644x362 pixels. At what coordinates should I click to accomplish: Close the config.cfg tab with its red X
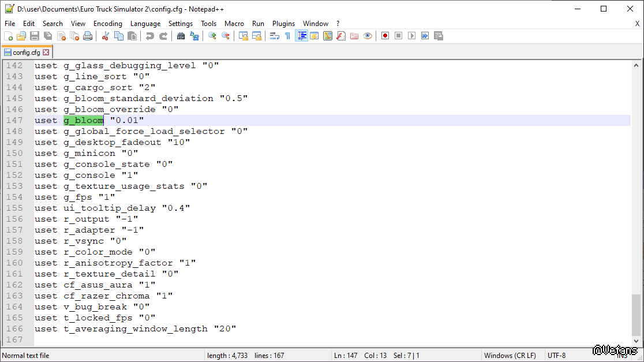point(46,53)
